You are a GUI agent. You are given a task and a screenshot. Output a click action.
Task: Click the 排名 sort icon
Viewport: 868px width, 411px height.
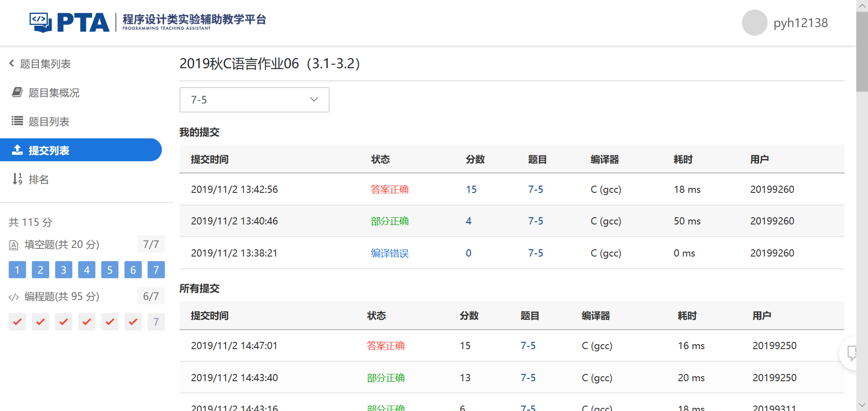tap(17, 179)
